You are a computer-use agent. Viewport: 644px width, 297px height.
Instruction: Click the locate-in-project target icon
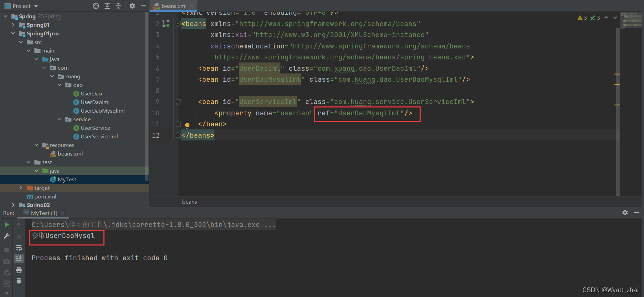96,6
